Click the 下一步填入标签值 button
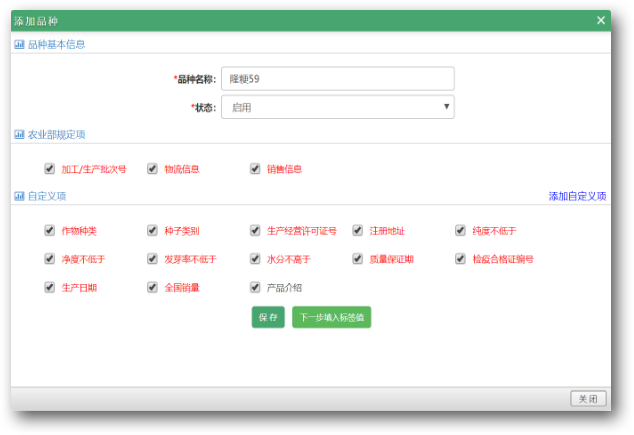 click(332, 317)
